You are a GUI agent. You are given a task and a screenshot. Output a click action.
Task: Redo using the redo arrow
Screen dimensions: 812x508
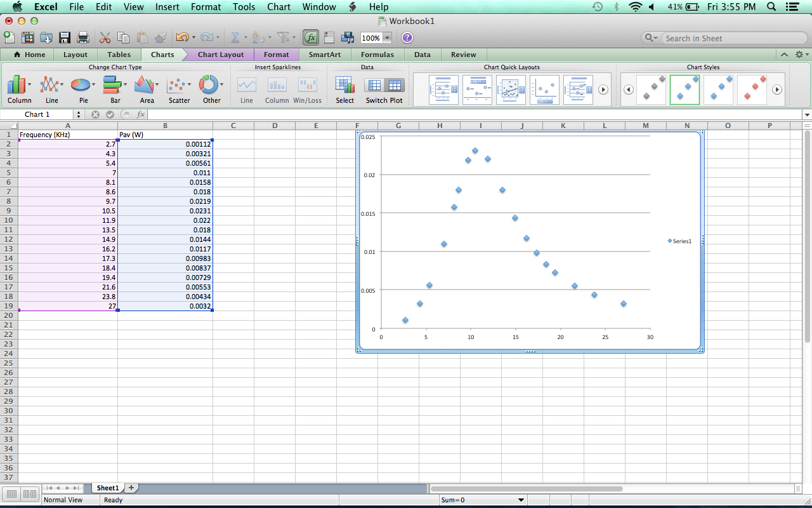[206, 37]
